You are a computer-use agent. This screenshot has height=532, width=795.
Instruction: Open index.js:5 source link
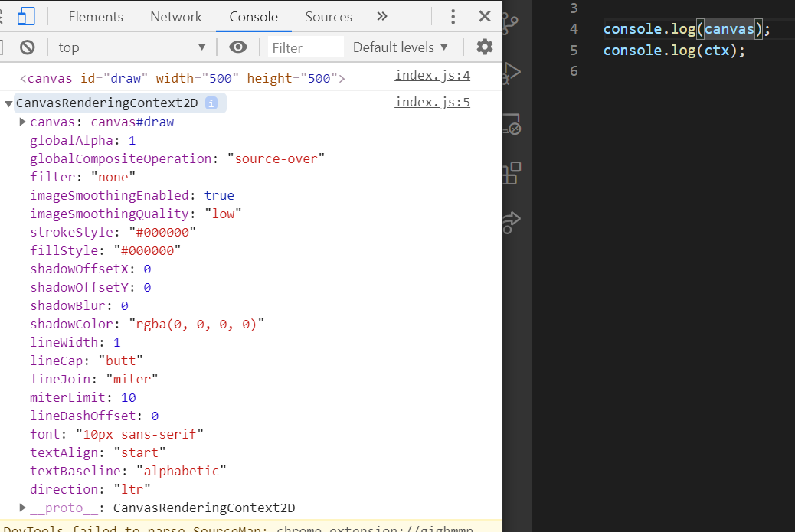pos(432,101)
